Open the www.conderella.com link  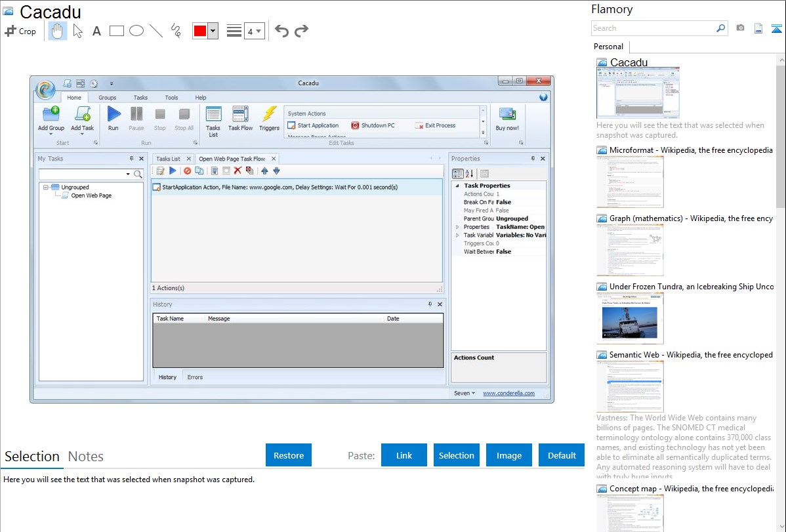508,393
